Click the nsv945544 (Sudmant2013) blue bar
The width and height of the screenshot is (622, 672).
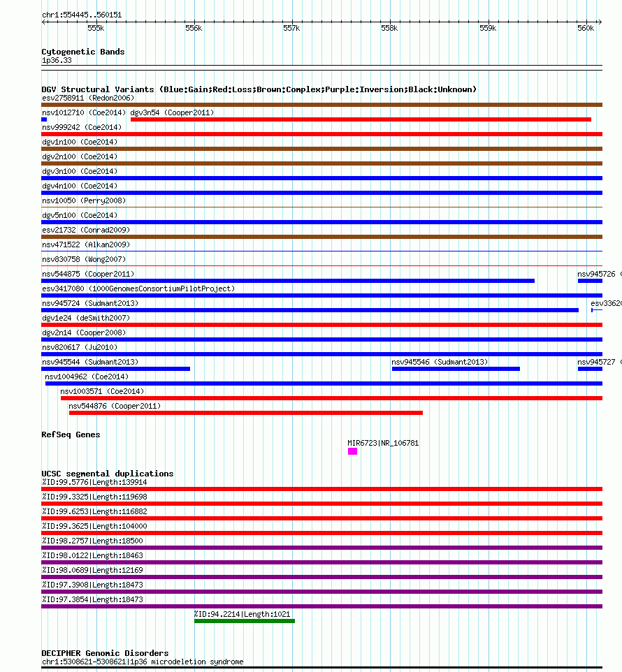pos(116,369)
